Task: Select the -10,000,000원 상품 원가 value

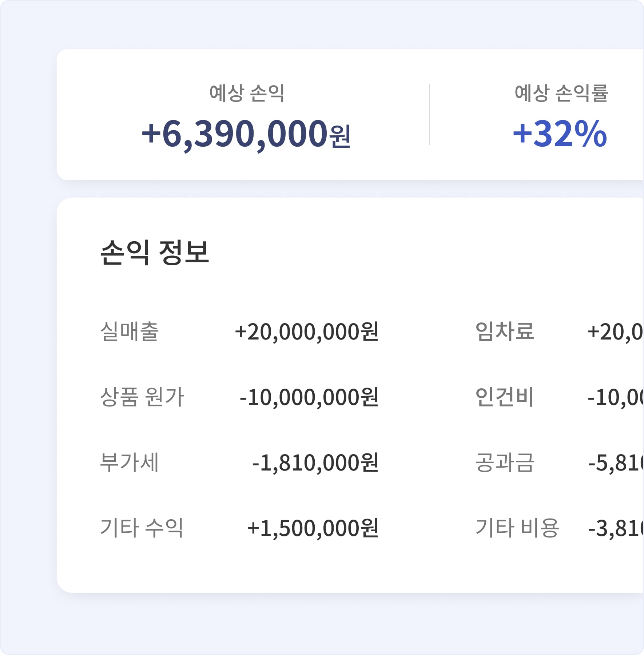Action: (x=309, y=397)
